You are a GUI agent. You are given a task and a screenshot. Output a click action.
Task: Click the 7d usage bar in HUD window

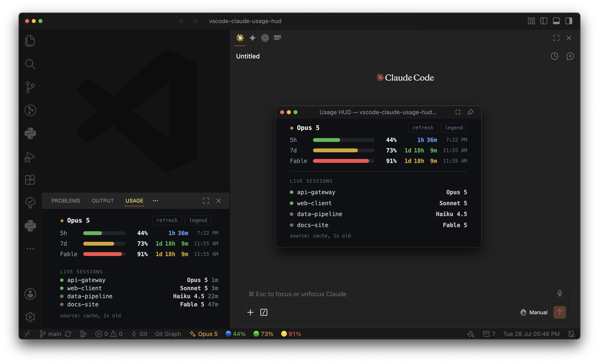pos(344,150)
